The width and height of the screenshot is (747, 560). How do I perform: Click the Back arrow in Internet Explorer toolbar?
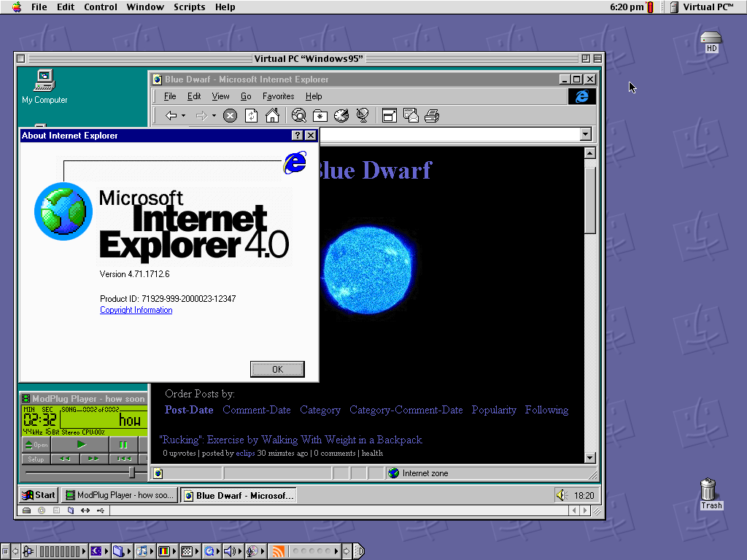coord(171,116)
